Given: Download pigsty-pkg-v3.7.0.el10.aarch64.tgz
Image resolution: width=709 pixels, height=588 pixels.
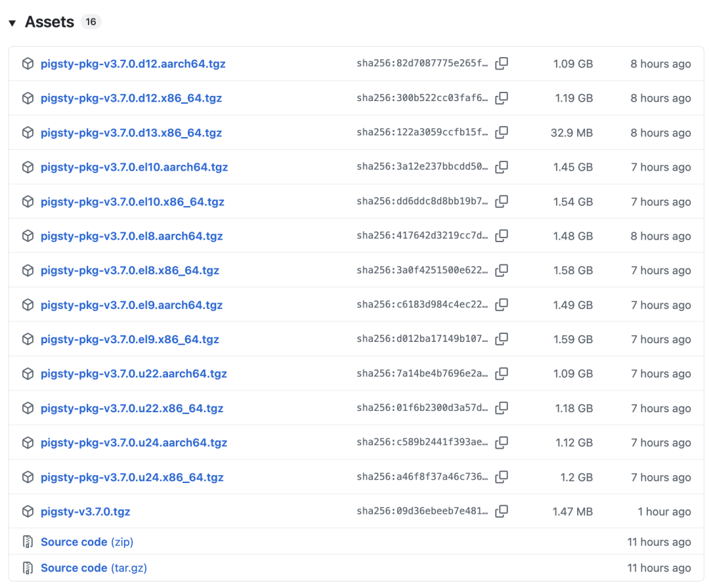Looking at the screenshot, I should click(x=135, y=167).
